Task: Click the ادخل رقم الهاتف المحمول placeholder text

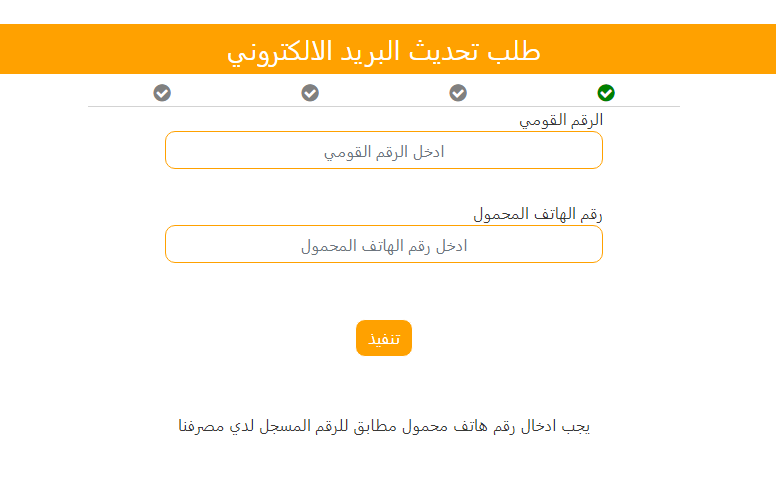Action: (x=384, y=246)
